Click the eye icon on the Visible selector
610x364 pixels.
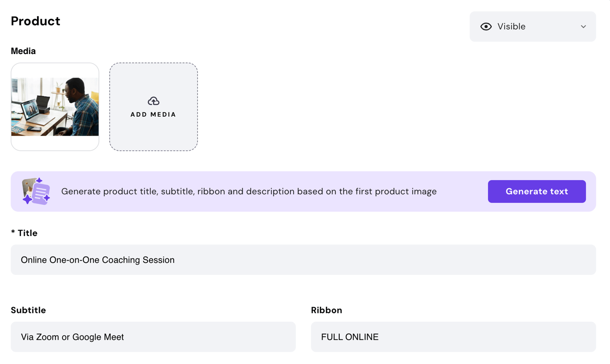486,27
